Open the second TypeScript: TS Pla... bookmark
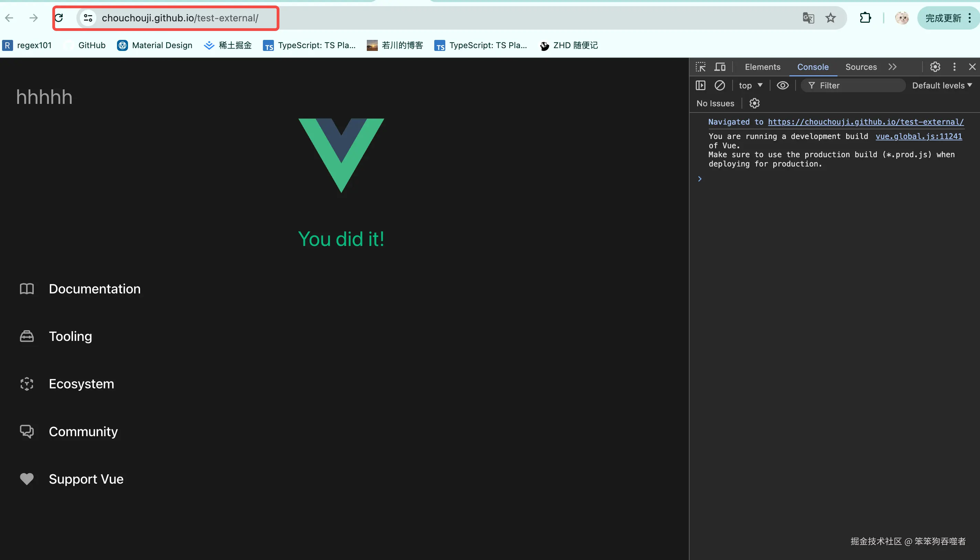This screenshot has height=560, width=980. [x=481, y=45]
